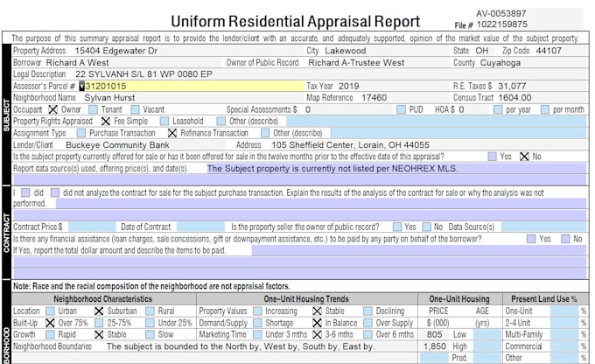This screenshot has width=595, height=364.
Task: Check Demand/Supply Shortage box
Action: [x=257, y=323]
